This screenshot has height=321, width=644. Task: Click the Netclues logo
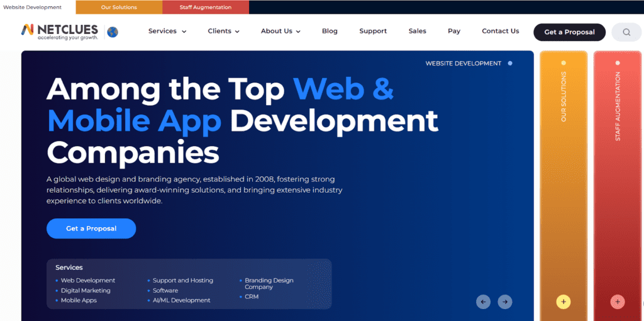click(x=60, y=31)
